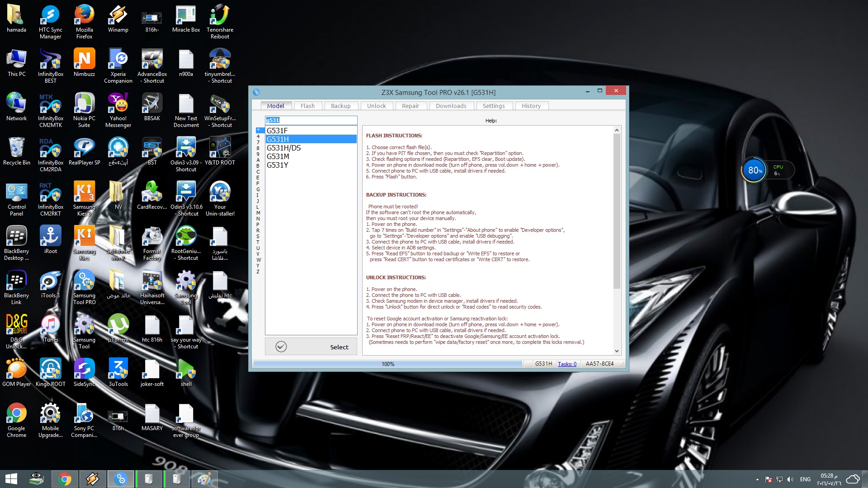Image resolution: width=868 pixels, height=488 pixels.
Task: Click the Windows Start button
Action: click(x=11, y=479)
